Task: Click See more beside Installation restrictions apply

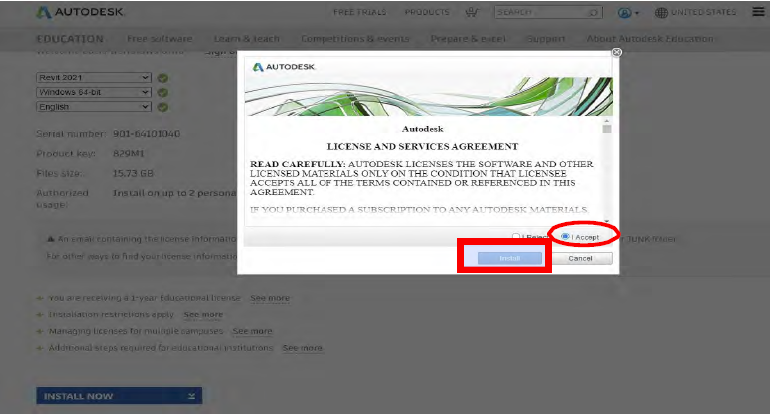Action: tap(203, 314)
